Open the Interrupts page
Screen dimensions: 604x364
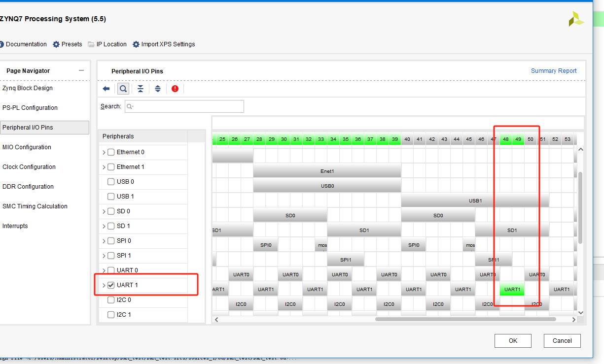pyautogui.click(x=15, y=226)
